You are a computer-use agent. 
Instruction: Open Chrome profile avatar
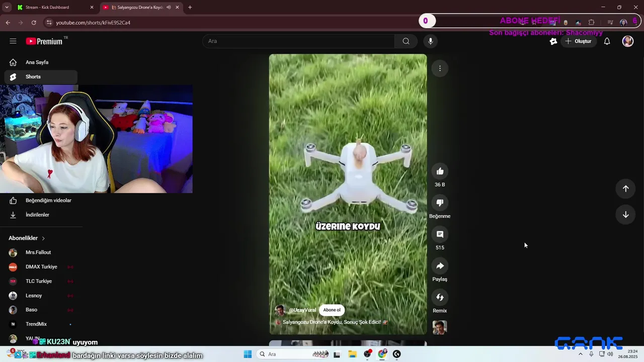pyautogui.click(x=623, y=23)
